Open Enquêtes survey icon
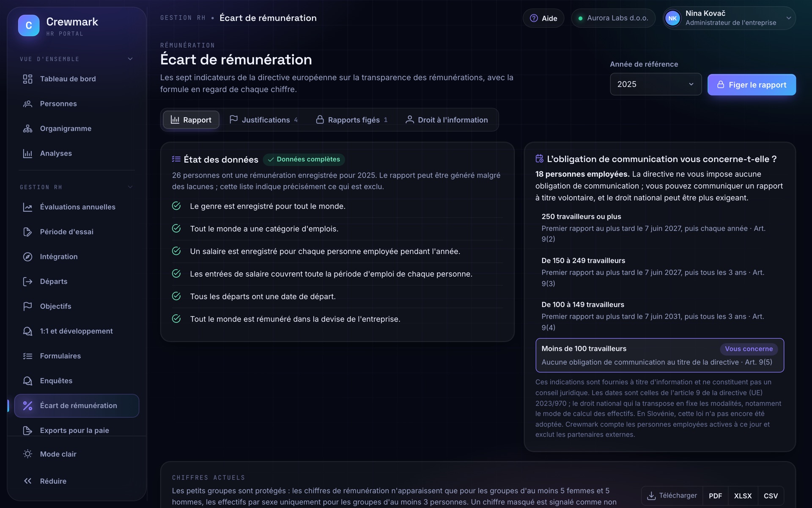 [x=27, y=381]
